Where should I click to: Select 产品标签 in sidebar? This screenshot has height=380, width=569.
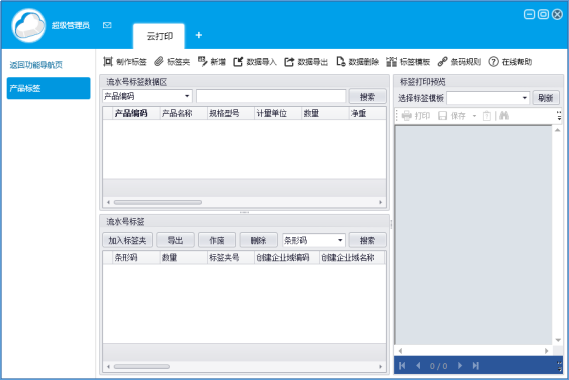[49, 88]
